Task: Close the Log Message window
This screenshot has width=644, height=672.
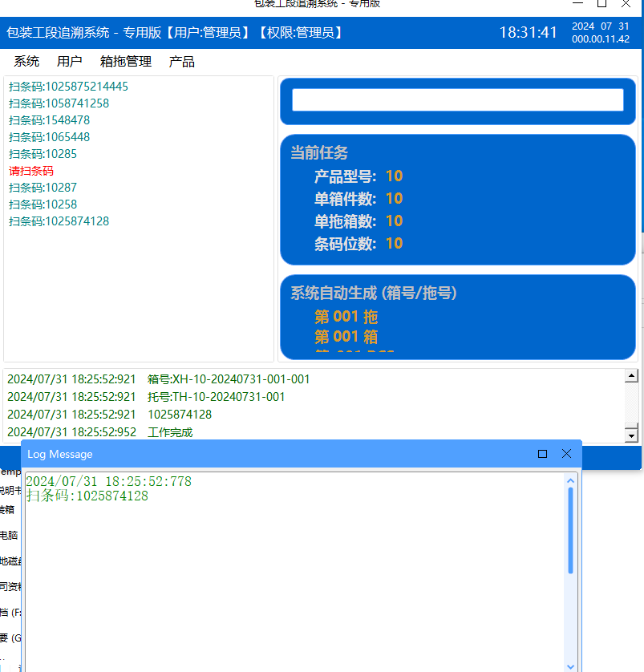Action: click(x=566, y=454)
